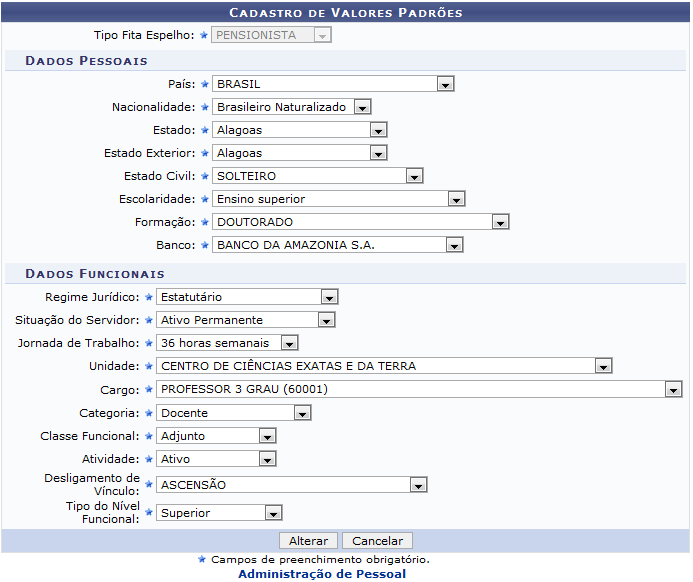Expand the Estado Exterior dropdown
Image resolution: width=693 pixels, height=582 pixels.
[x=300, y=153]
